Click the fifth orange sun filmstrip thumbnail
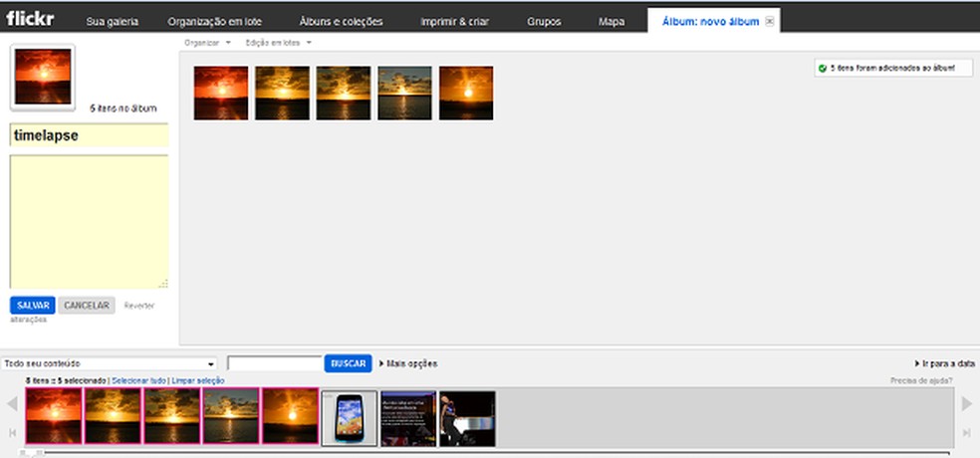 290,416
